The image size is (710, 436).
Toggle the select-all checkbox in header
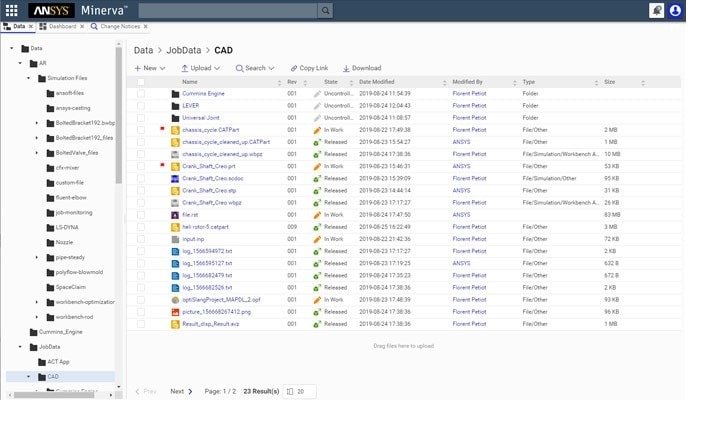click(141, 82)
